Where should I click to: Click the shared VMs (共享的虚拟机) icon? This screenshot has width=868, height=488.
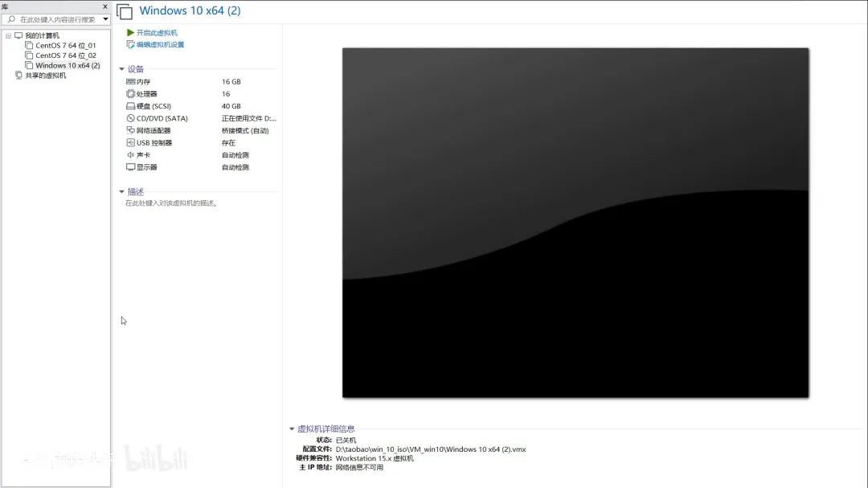tap(18, 76)
